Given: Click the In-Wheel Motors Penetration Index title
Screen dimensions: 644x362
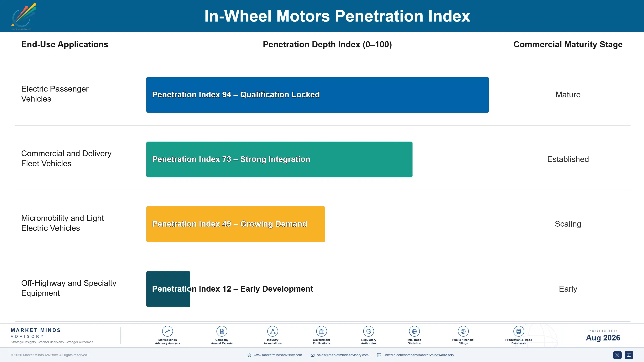Looking at the screenshot, I should point(337,16).
